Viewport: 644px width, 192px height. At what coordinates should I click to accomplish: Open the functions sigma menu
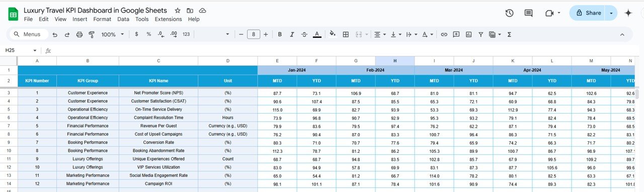tap(509, 34)
